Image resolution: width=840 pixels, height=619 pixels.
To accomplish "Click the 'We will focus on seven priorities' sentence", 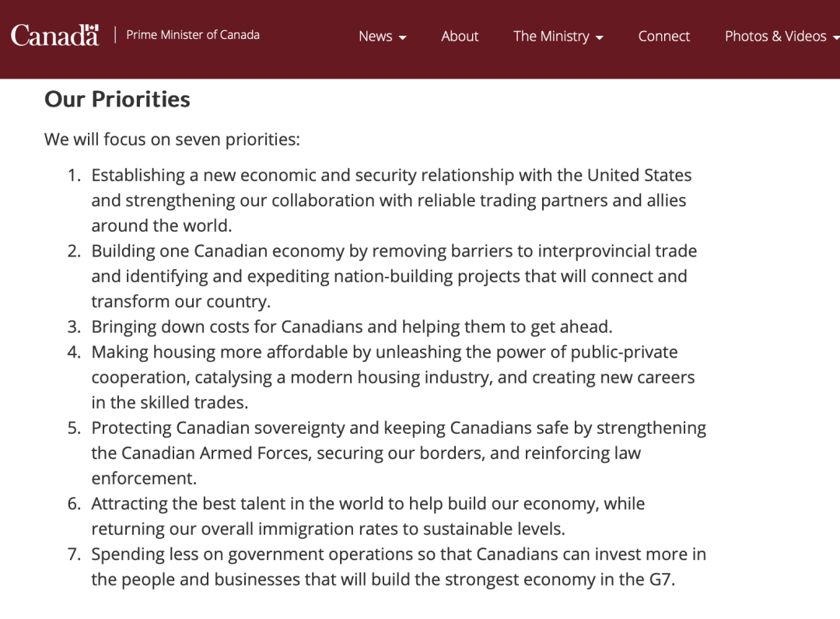I will [172, 139].
